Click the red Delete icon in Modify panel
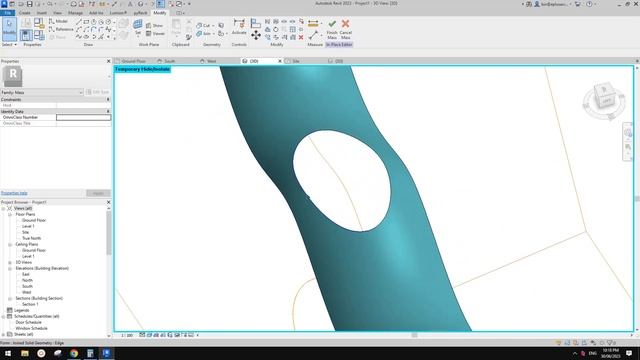Viewport: 640px width, 360px height. (x=301, y=38)
